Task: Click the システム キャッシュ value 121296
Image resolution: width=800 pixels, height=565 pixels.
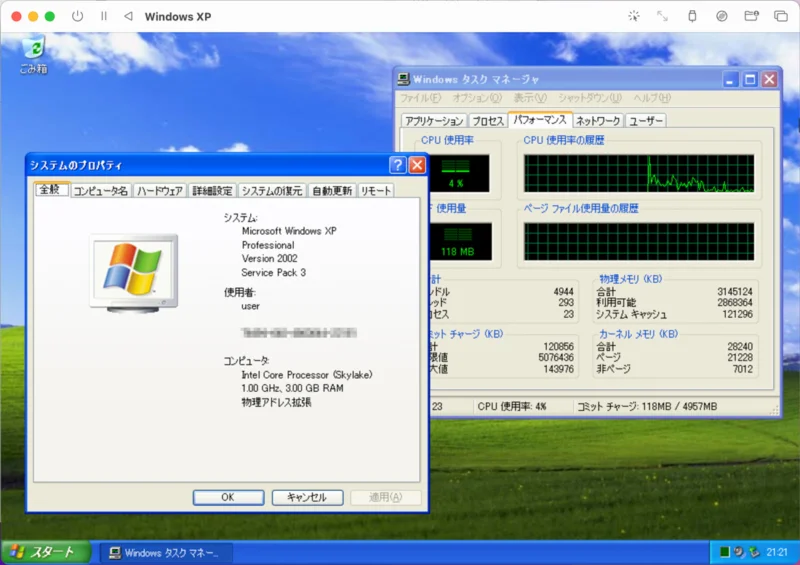Action: 737,314
